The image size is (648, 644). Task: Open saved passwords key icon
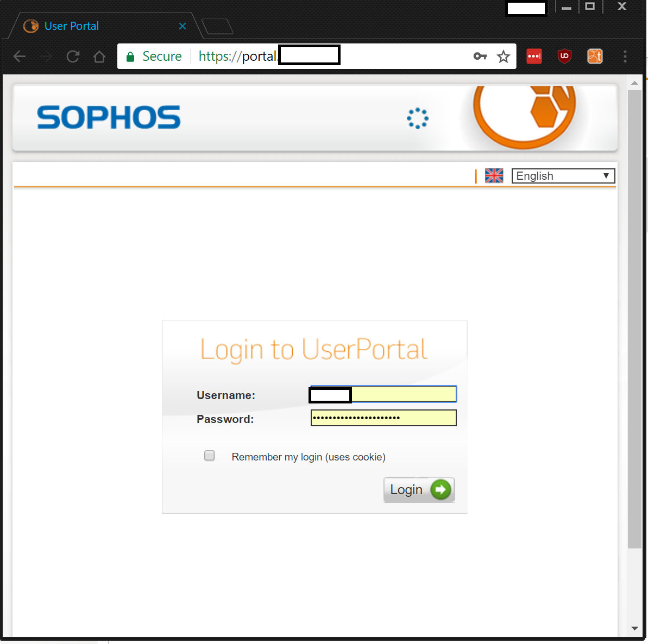click(x=480, y=56)
